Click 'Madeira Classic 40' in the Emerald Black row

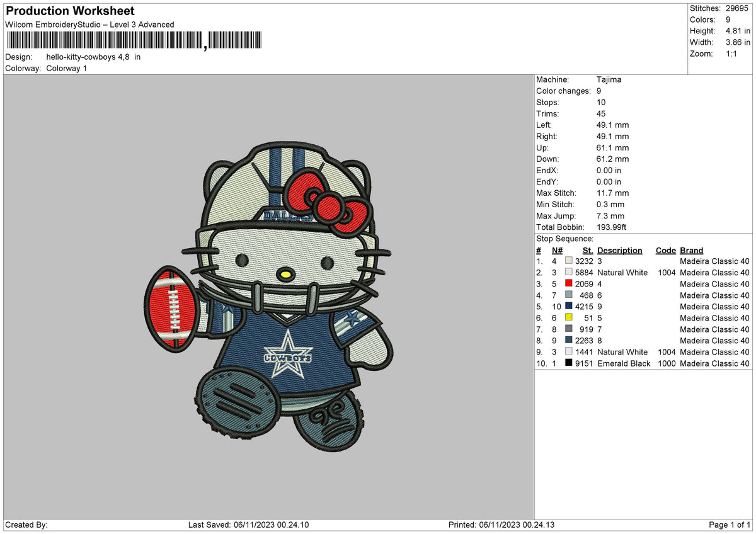click(x=714, y=363)
